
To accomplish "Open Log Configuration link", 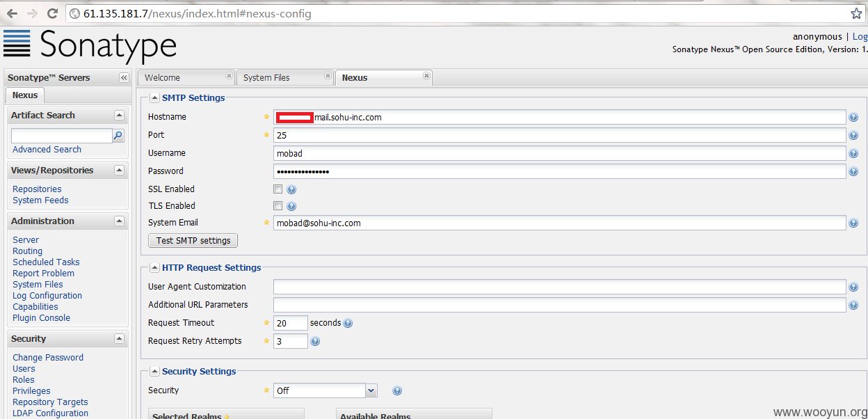I will [47, 296].
